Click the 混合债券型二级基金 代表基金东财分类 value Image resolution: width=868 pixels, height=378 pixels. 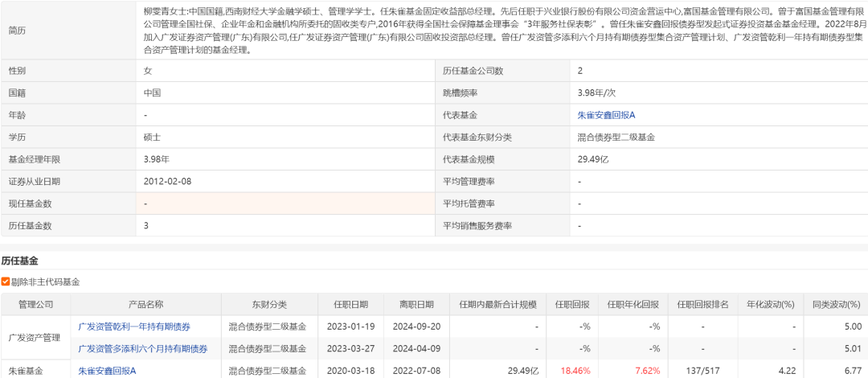(616, 138)
